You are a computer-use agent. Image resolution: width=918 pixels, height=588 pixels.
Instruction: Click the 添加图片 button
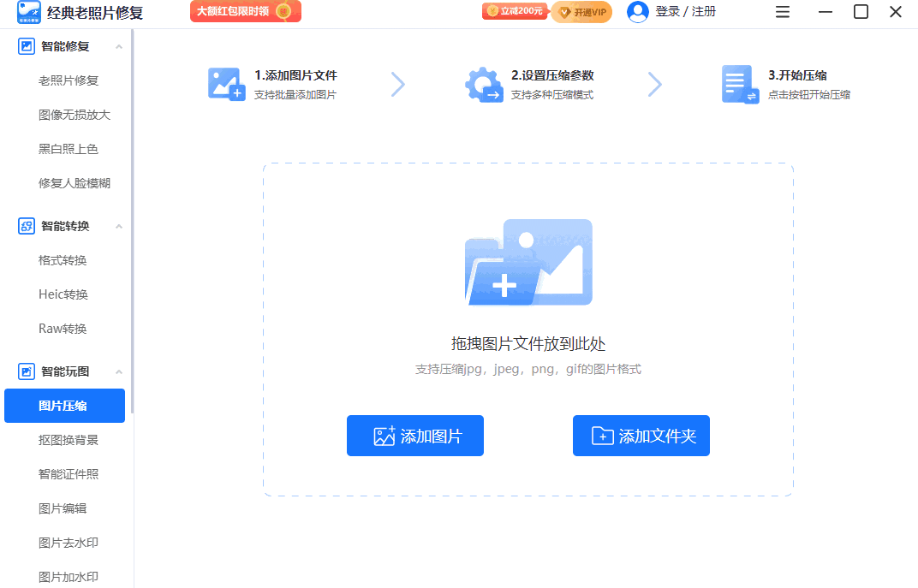point(414,436)
